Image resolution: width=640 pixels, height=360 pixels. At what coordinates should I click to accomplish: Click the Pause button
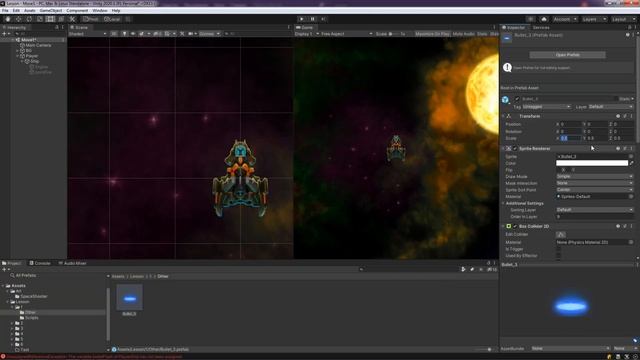pos(313,19)
